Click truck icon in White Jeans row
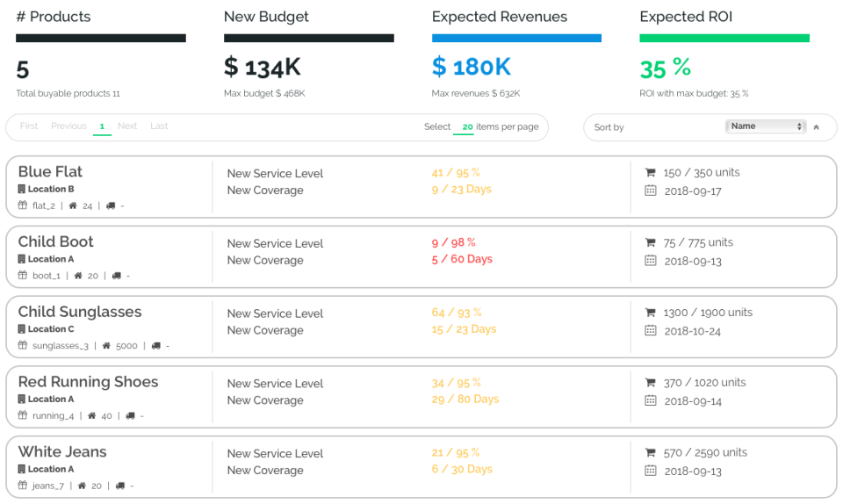The image size is (843, 504). point(120,486)
